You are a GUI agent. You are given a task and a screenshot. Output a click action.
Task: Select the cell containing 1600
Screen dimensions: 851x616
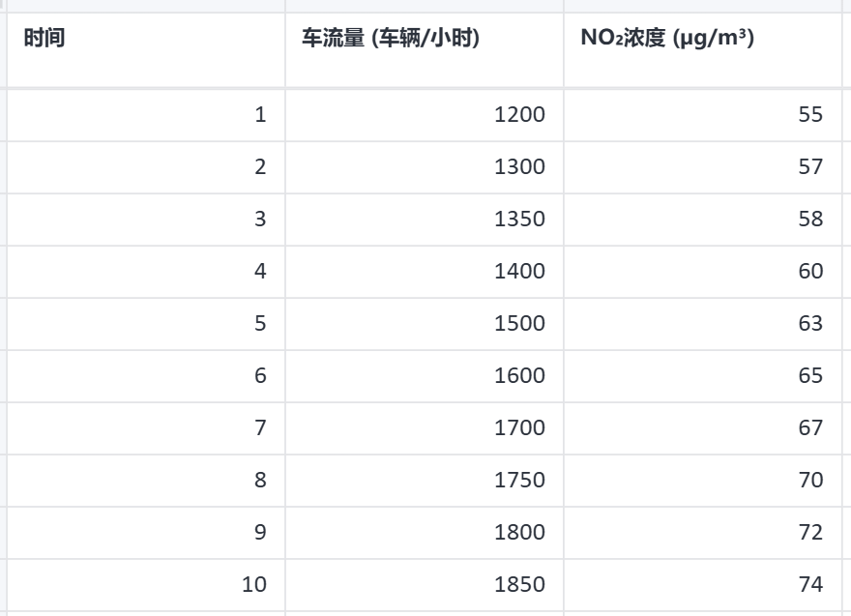(425, 376)
